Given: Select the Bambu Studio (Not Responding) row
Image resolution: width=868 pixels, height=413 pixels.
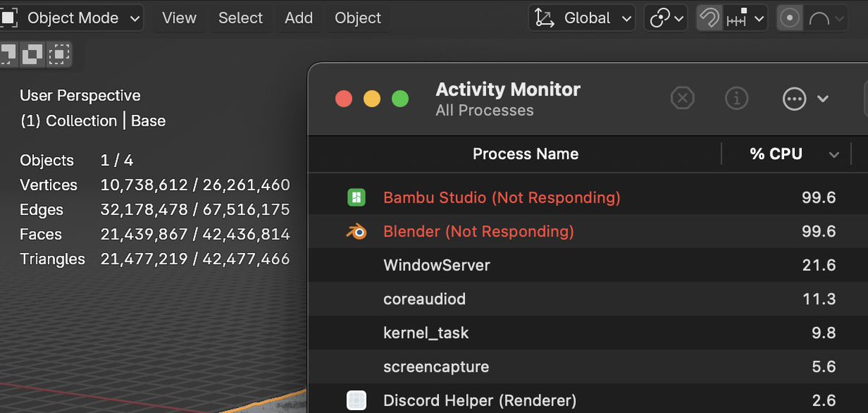Looking at the screenshot, I should [588, 197].
